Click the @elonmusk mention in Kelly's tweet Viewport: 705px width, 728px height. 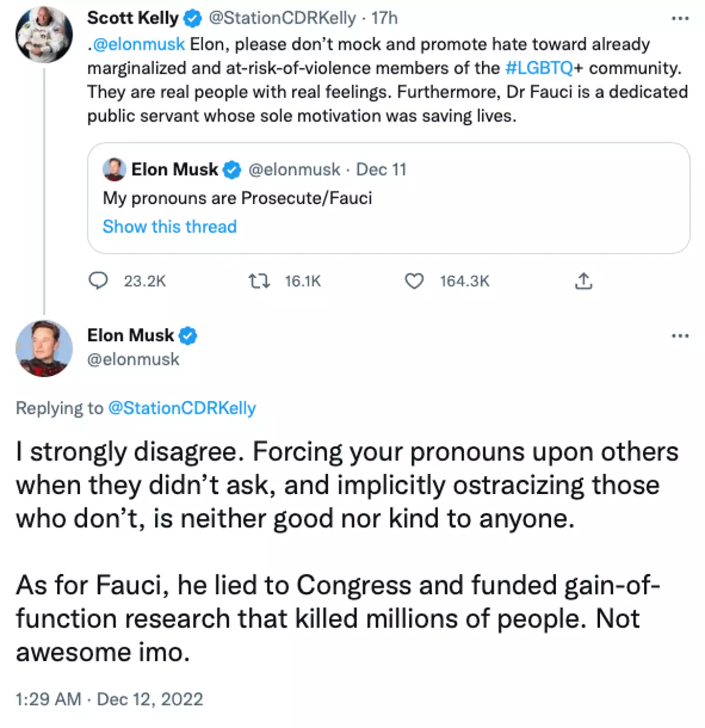click(139, 45)
